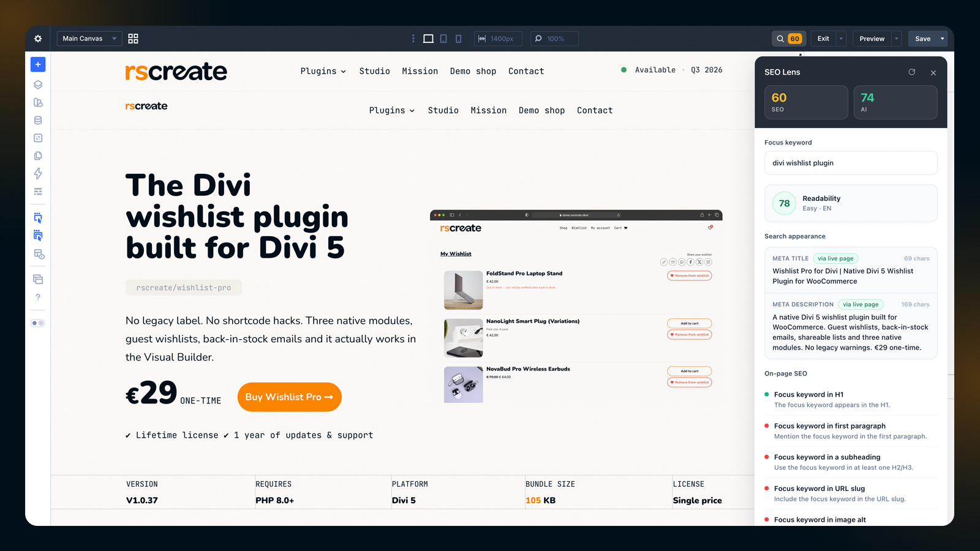Open Studio in the smaller second header
This screenshot has width=980, height=551.
443,110
